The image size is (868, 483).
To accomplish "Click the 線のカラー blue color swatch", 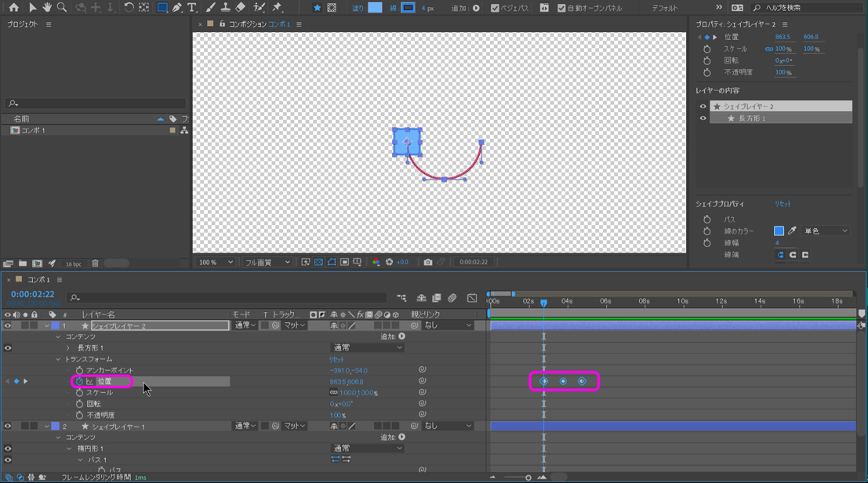I will (779, 231).
